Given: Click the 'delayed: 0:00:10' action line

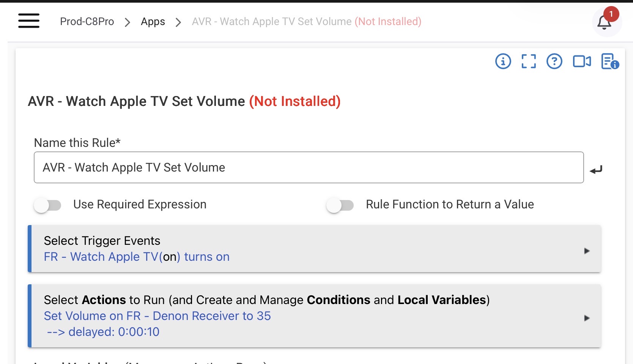Looking at the screenshot, I should pos(103,332).
